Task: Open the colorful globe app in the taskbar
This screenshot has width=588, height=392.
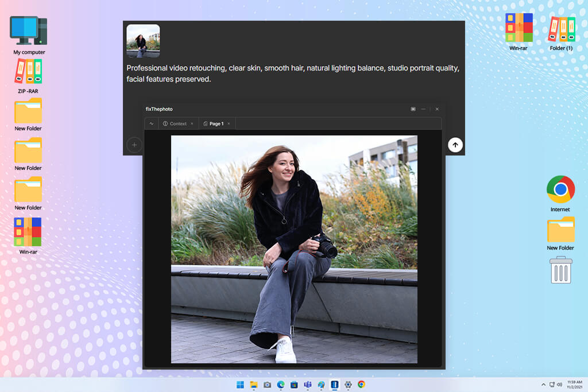Action: point(322,385)
